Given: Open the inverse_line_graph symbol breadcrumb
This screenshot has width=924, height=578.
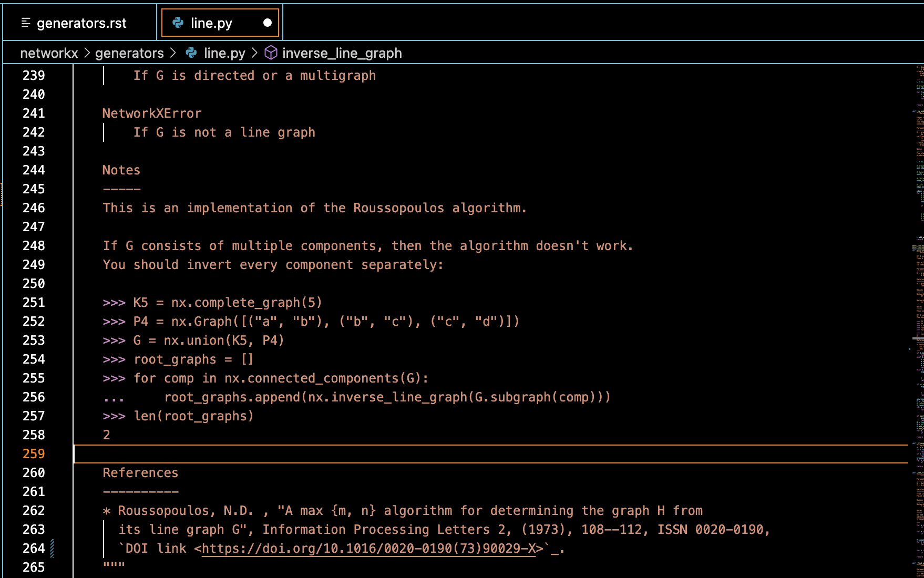Looking at the screenshot, I should coord(342,53).
